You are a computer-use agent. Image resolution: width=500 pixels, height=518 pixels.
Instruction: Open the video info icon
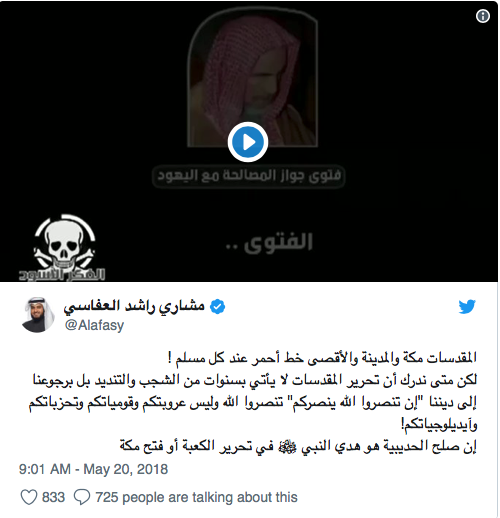[x=483, y=16]
